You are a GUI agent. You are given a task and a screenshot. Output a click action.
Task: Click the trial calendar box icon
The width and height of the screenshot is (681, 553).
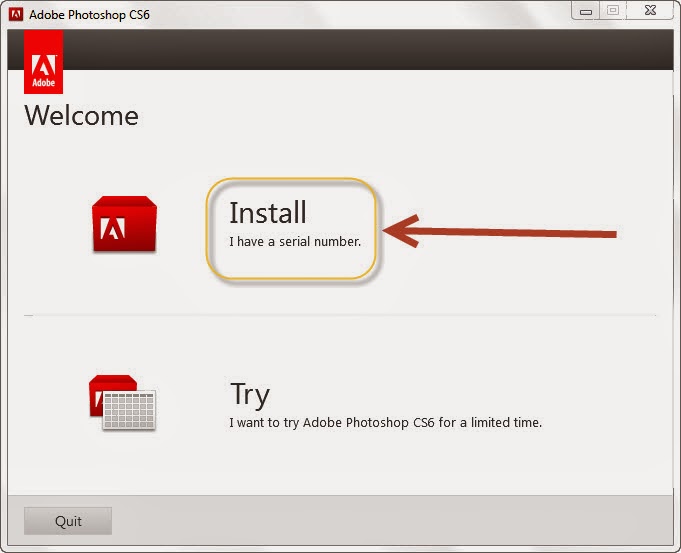tap(122, 403)
